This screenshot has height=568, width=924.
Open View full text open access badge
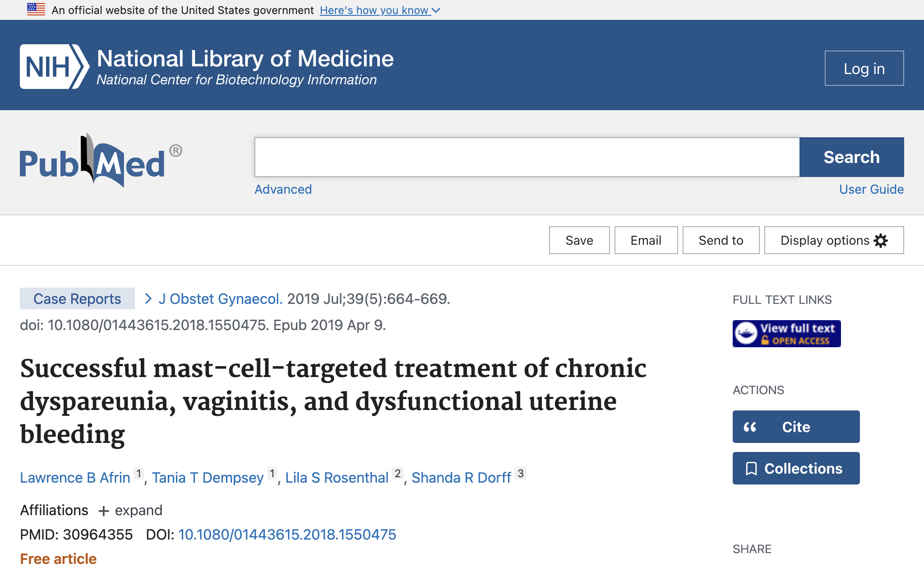786,334
